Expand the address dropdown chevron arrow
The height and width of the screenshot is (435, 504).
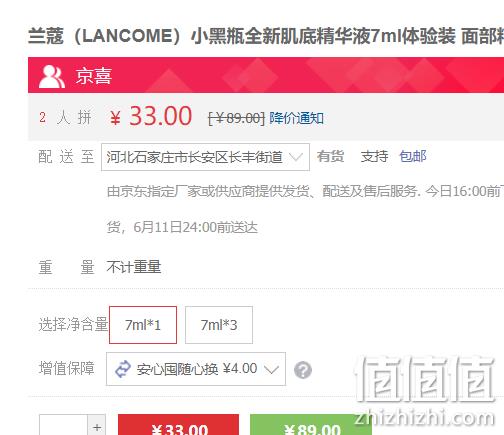(296, 156)
